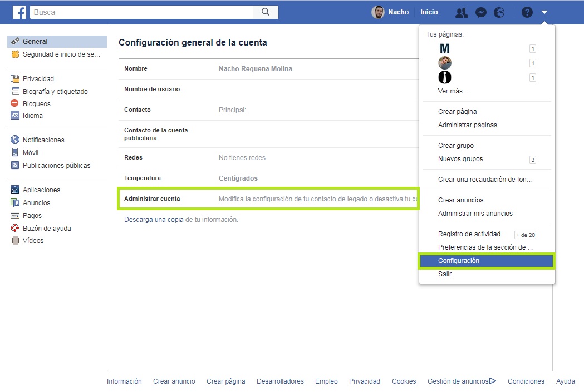Choose Salir from the account menu
Screen dimensions: 584x392
coord(445,274)
